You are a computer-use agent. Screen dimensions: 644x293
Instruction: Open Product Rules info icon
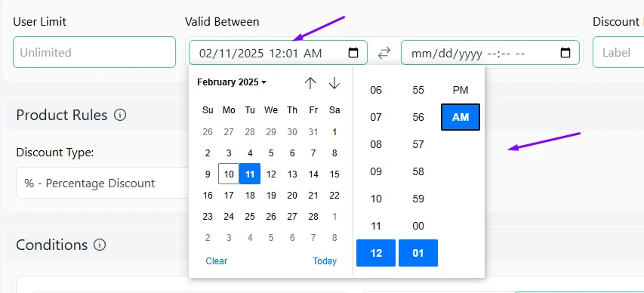tap(120, 115)
